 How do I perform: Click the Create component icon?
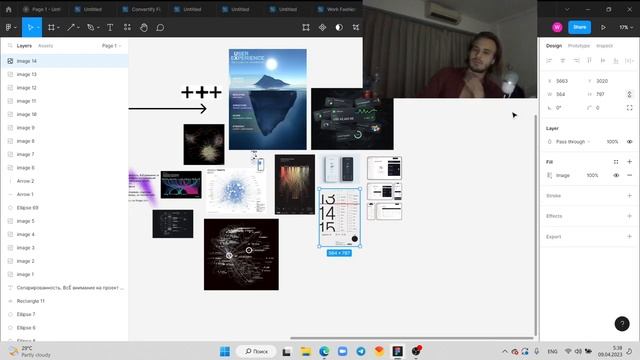coord(322,27)
